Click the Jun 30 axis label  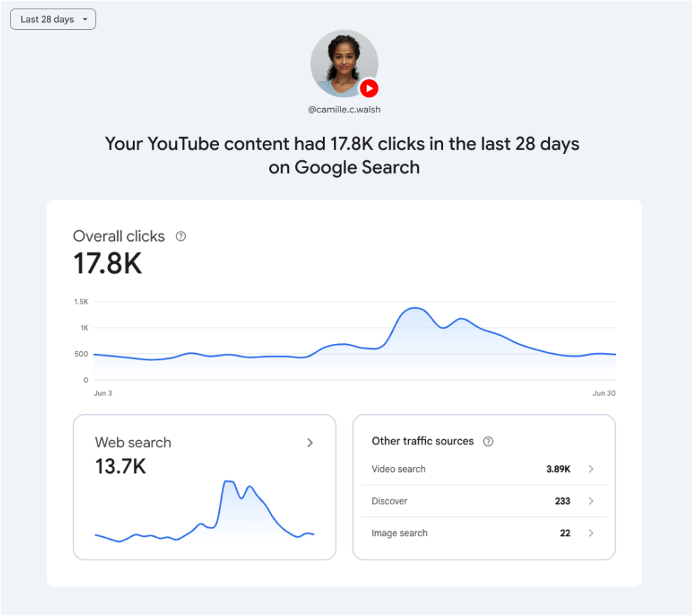coord(604,393)
